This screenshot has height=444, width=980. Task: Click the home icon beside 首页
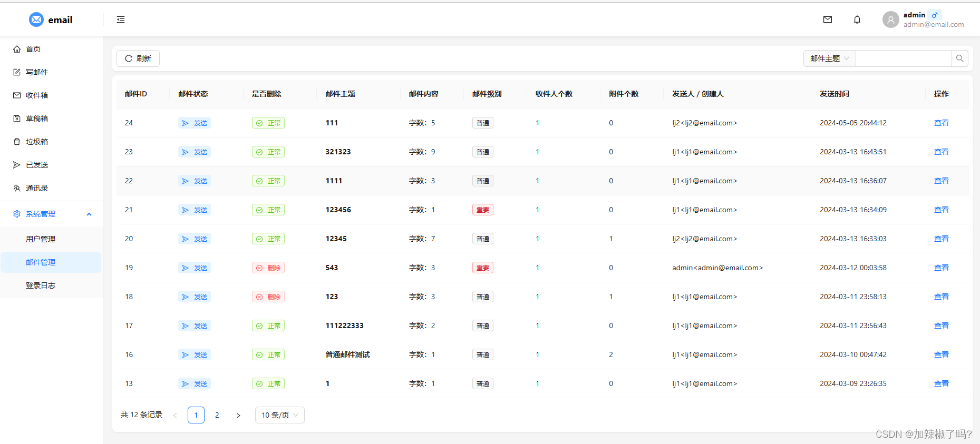click(x=17, y=49)
